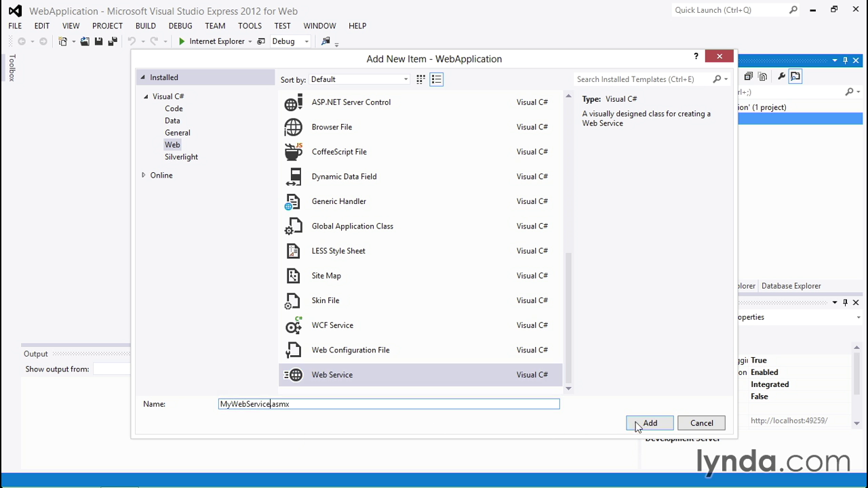
Task: Click Solution Explorer Collapse All icon
Action: 749,77
